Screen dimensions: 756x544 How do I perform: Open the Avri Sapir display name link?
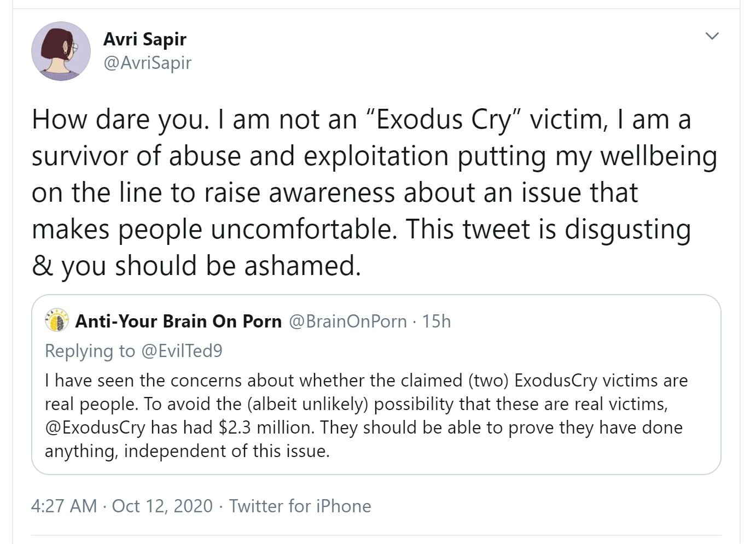point(144,39)
